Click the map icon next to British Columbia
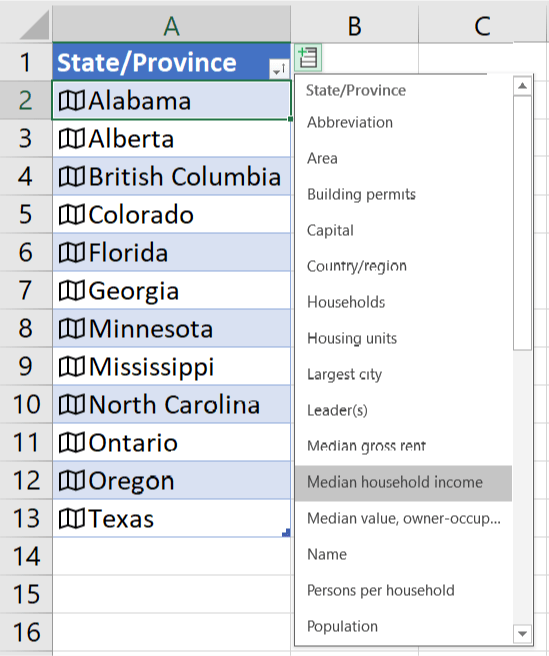Image resolution: width=549 pixels, height=656 pixels. pyautogui.click(x=72, y=176)
